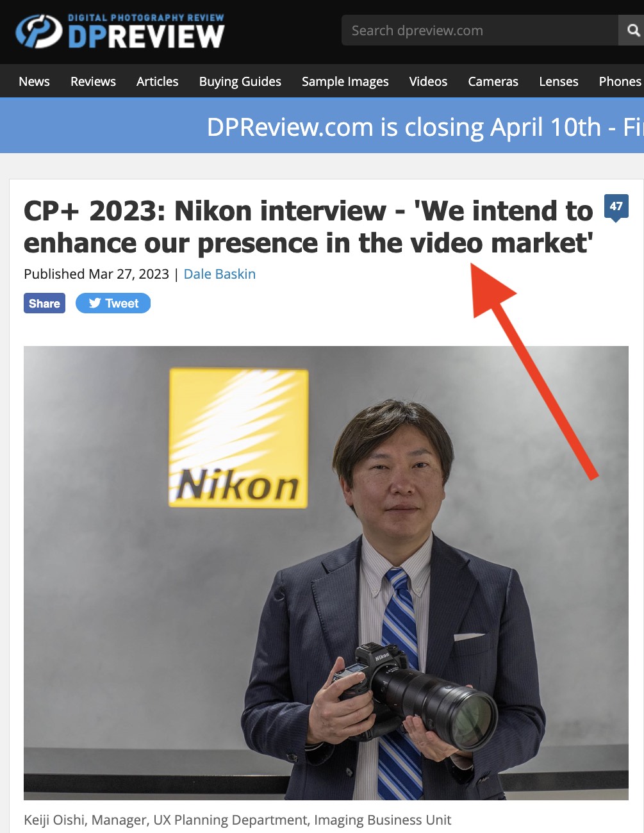Viewport: 644px width, 833px height.
Task: Click the DPReview logo
Action: click(x=120, y=31)
